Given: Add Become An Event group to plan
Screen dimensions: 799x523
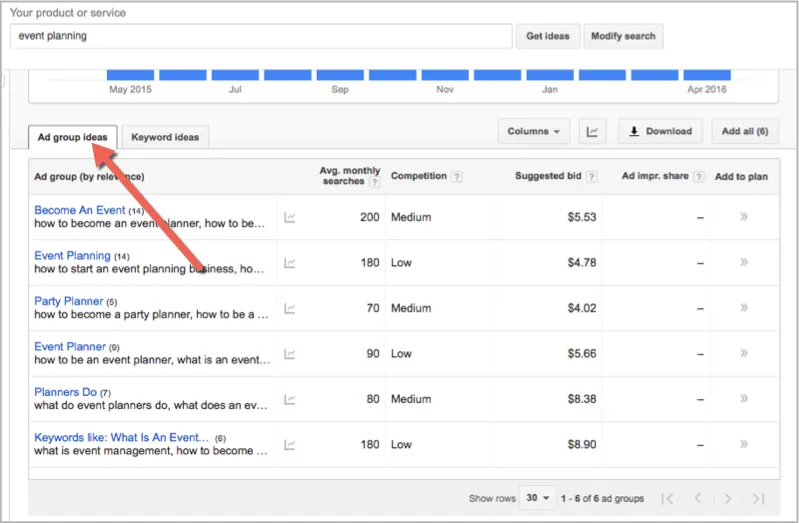Looking at the screenshot, I should tap(744, 217).
